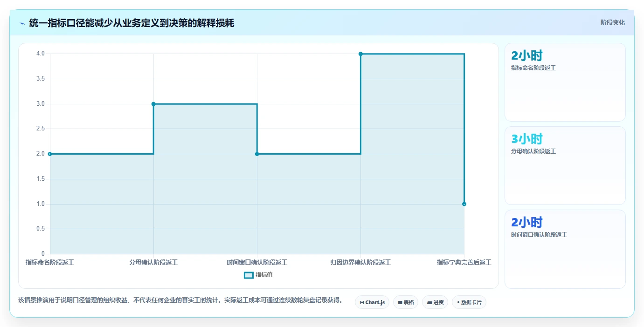
Task: Select the 表格 tag chip
Action: point(406,302)
